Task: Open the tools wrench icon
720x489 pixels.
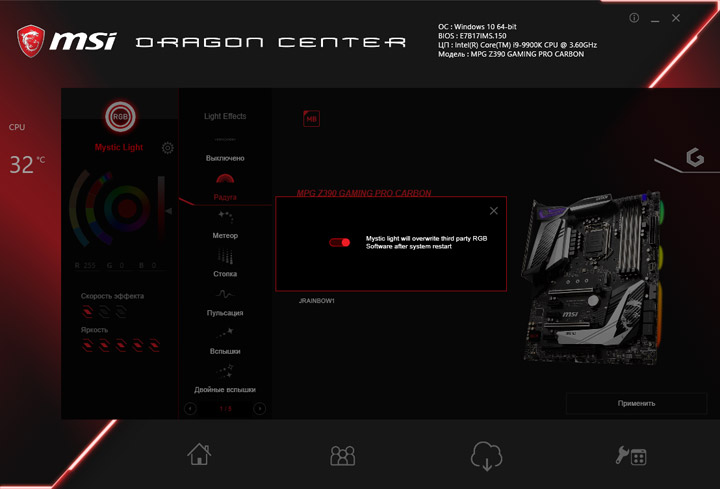Action: [631, 456]
